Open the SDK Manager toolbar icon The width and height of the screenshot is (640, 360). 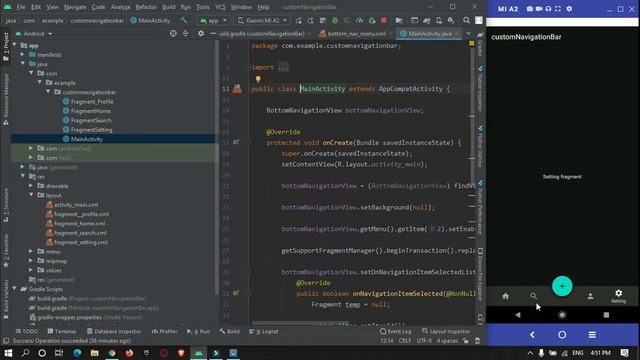[x=451, y=20]
